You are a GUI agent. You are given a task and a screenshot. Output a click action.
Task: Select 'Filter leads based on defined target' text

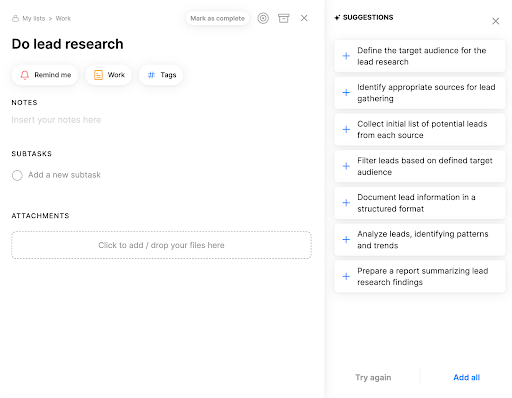pyautogui.click(x=425, y=166)
